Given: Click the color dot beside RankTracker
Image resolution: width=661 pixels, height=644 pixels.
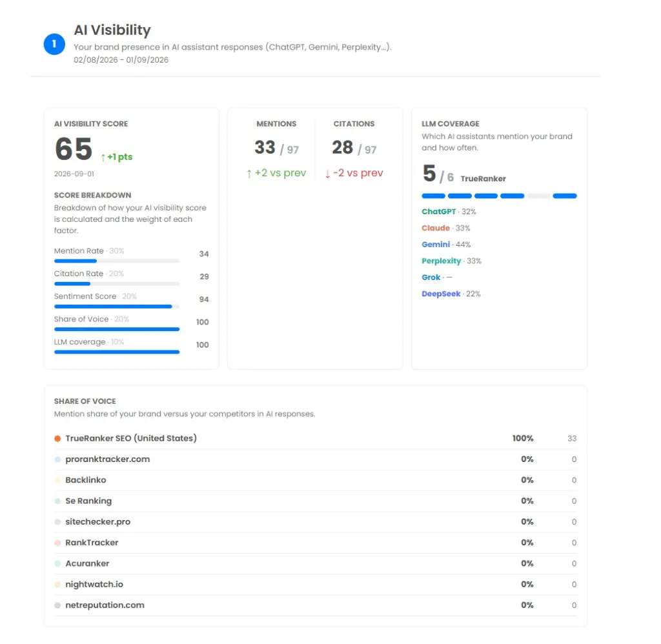Looking at the screenshot, I should pos(57,543).
